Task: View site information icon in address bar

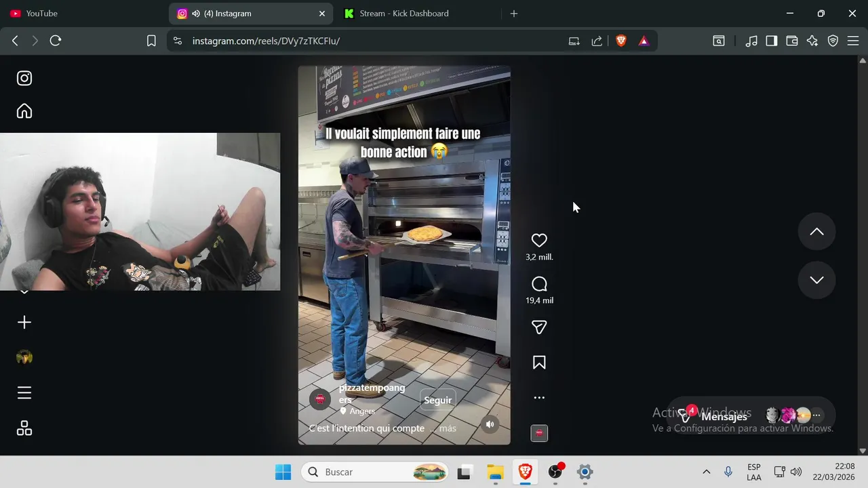Action: click(178, 41)
